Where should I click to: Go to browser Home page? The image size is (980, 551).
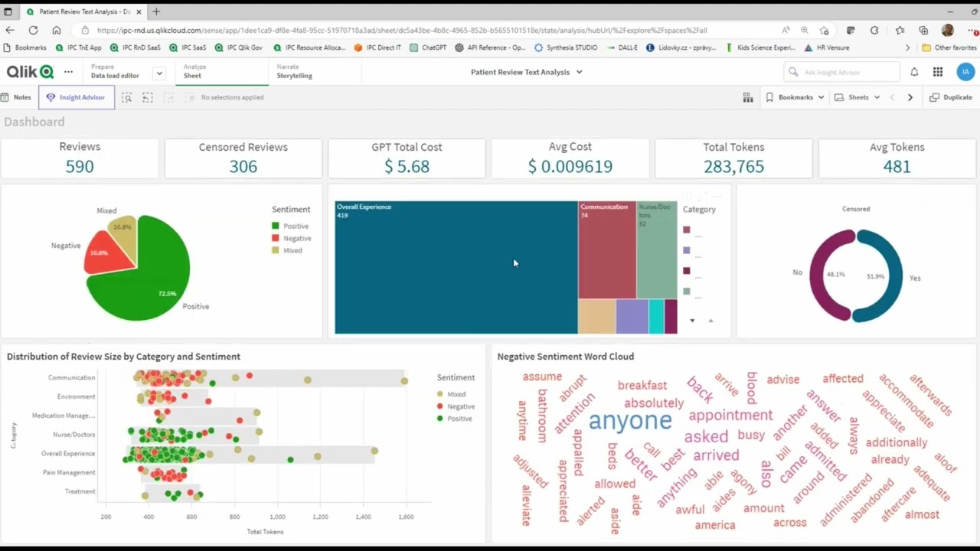coord(57,30)
